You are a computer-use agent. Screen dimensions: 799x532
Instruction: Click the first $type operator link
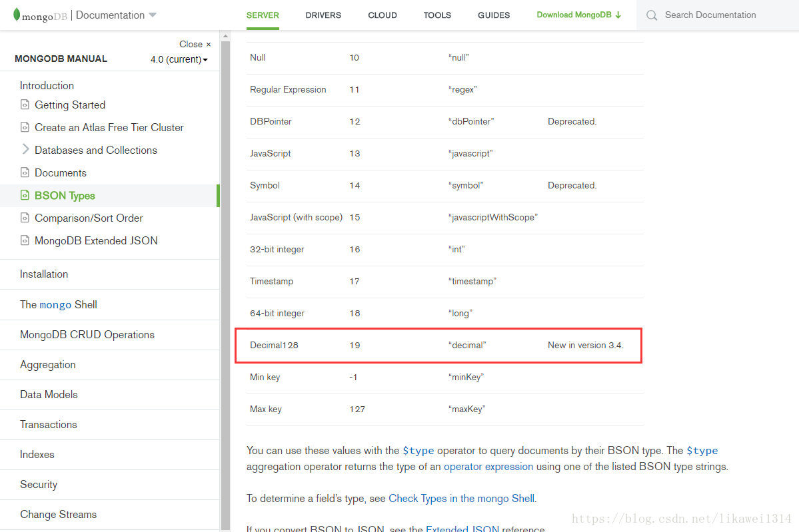pos(418,451)
